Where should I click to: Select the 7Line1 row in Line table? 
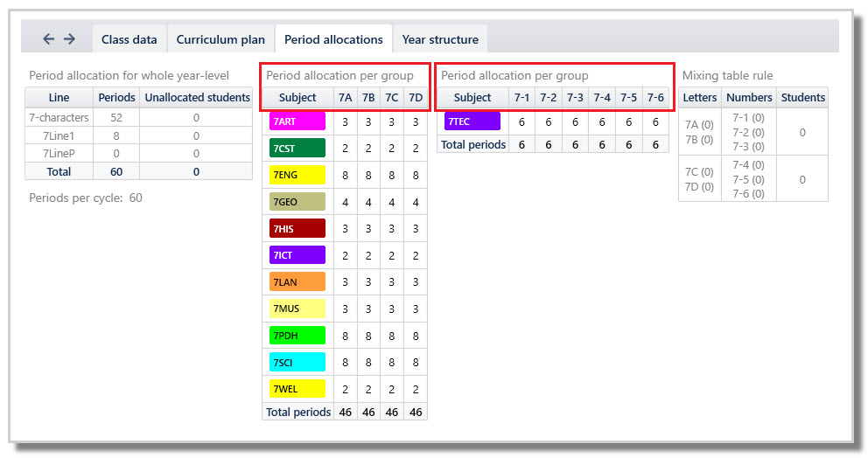[138, 135]
